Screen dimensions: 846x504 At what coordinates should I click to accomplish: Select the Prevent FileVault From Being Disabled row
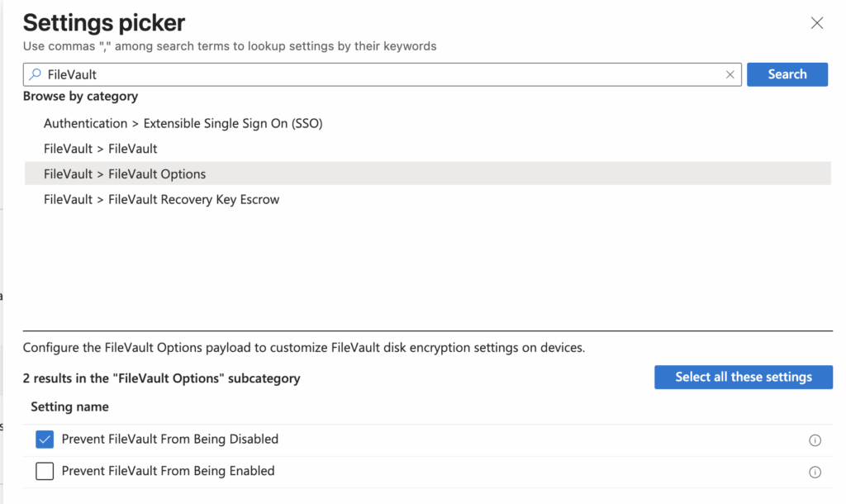[169, 439]
